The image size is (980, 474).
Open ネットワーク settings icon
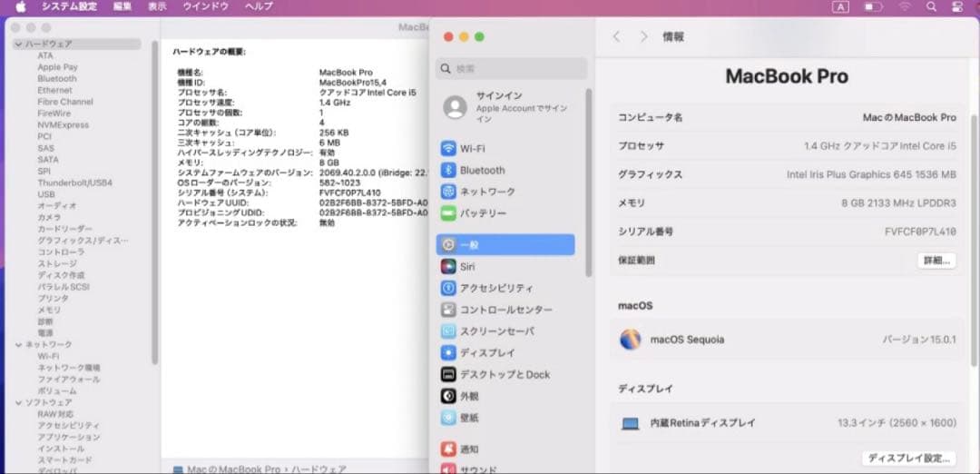click(448, 192)
